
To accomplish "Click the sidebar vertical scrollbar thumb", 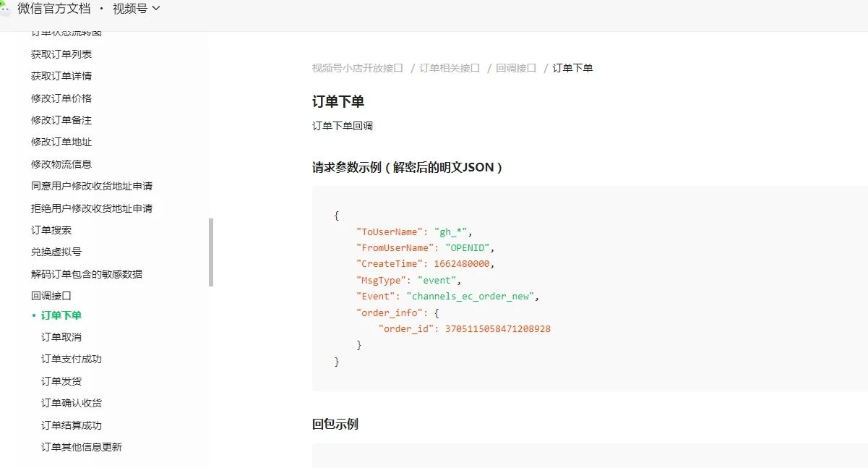I will tap(211, 252).
